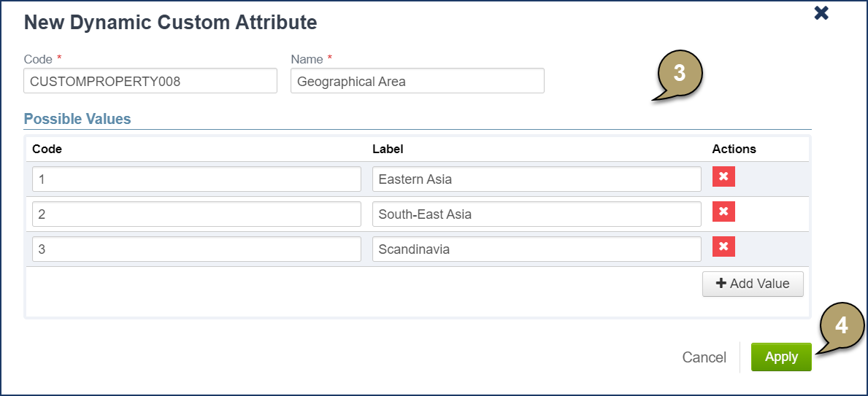Click the Add Value button

753,284
